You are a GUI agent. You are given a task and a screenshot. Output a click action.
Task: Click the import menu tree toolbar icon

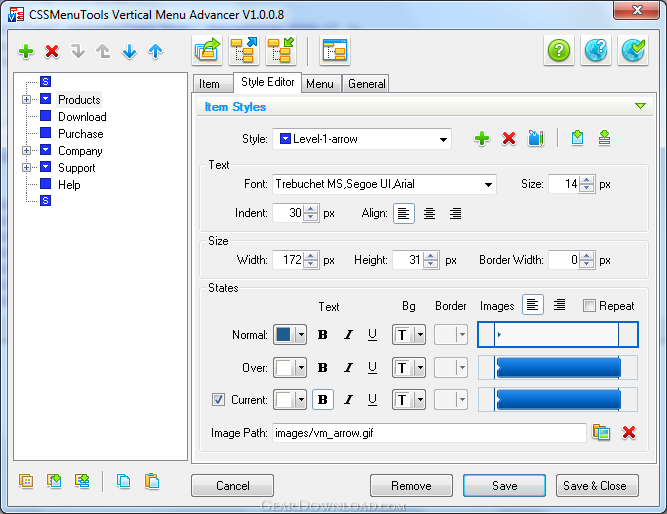pyautogui.click(x=281, y=51)
